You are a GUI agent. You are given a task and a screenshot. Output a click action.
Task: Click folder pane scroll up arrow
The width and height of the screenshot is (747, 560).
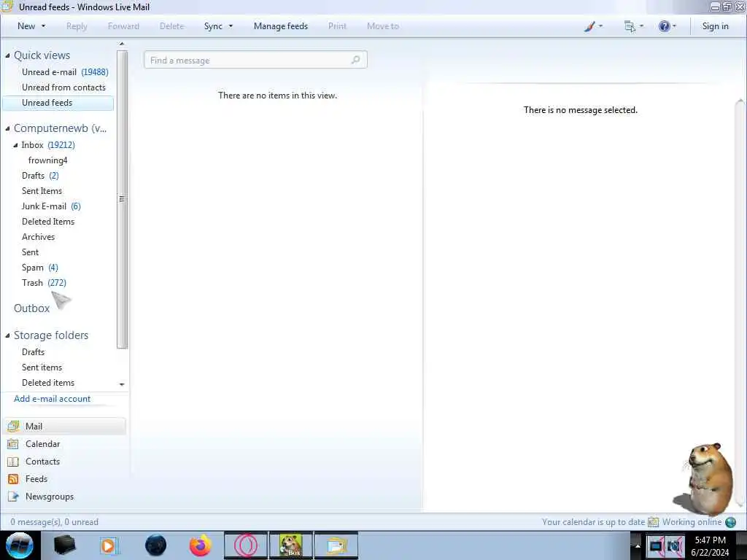coord(122,44)
